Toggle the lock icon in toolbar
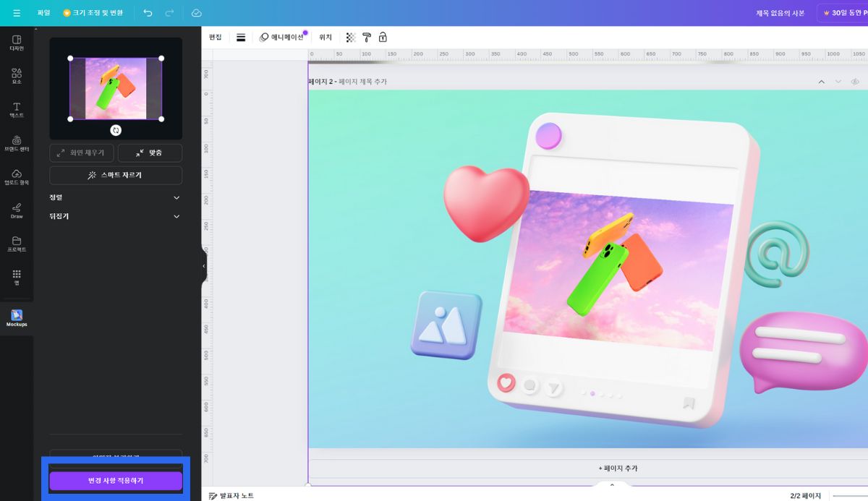The image size is (868, 501). tap(383, 38)
